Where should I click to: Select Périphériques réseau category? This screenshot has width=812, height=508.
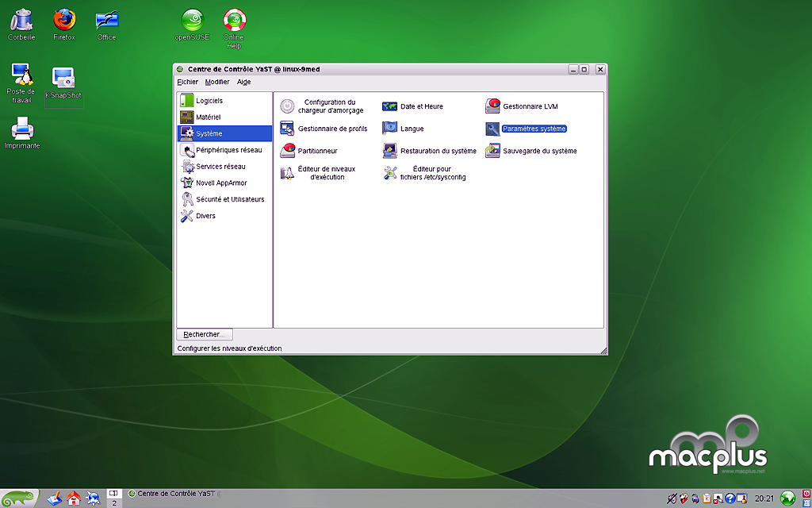pyautogui.click(x=224, y=150)
